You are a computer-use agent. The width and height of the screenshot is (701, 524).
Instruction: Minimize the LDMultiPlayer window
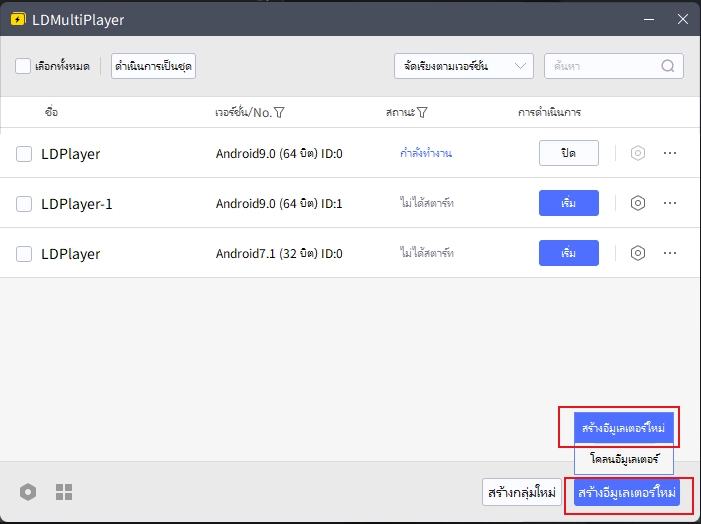coord(649,19)
